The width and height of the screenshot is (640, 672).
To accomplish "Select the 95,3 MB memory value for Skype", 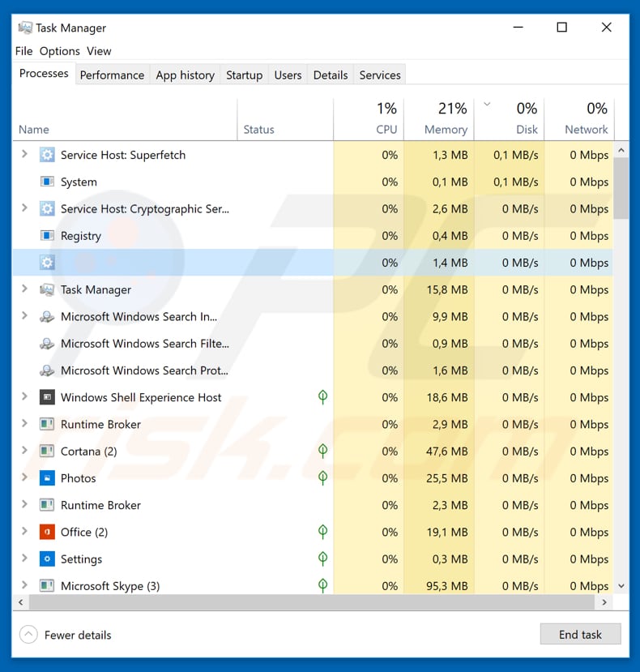I will [x=447, y=586].
